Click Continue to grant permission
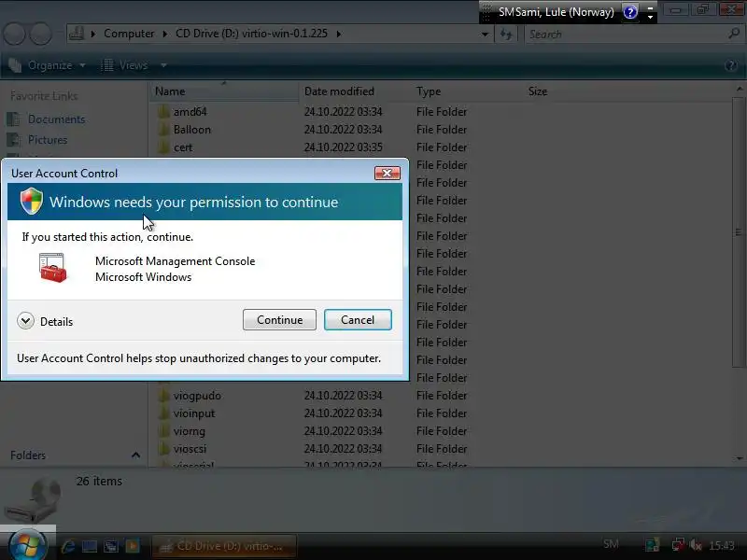Viewport: 747px width, 560px height. click(x=279, y=319)
